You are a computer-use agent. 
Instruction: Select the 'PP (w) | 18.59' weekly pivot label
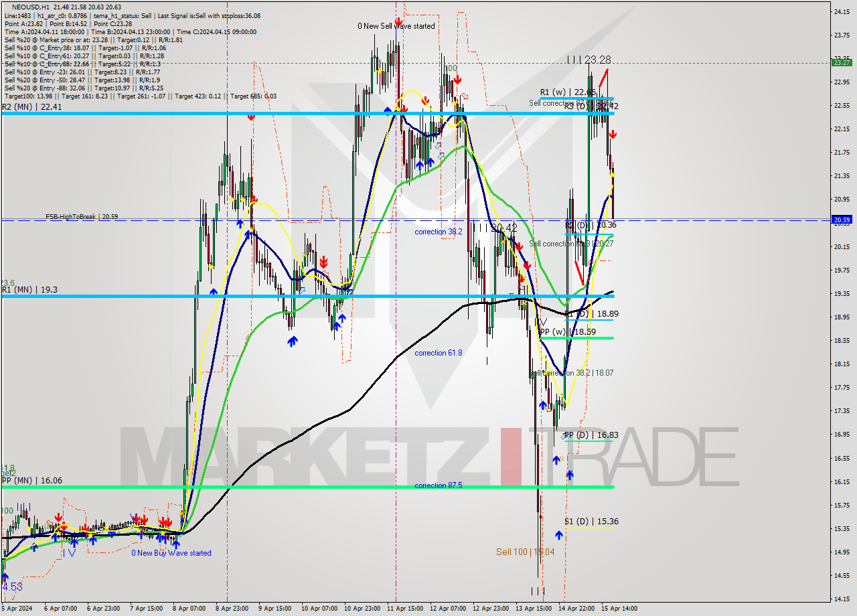point(568,331)
